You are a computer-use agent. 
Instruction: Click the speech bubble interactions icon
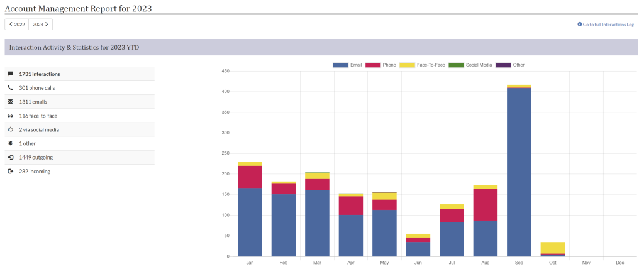click(x=10, y=74)
